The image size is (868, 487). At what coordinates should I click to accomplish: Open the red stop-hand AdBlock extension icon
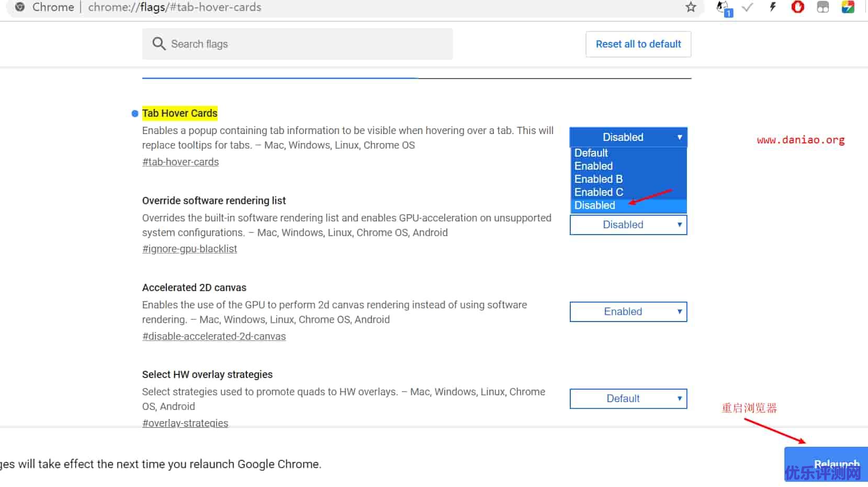(x=797, y=7)
